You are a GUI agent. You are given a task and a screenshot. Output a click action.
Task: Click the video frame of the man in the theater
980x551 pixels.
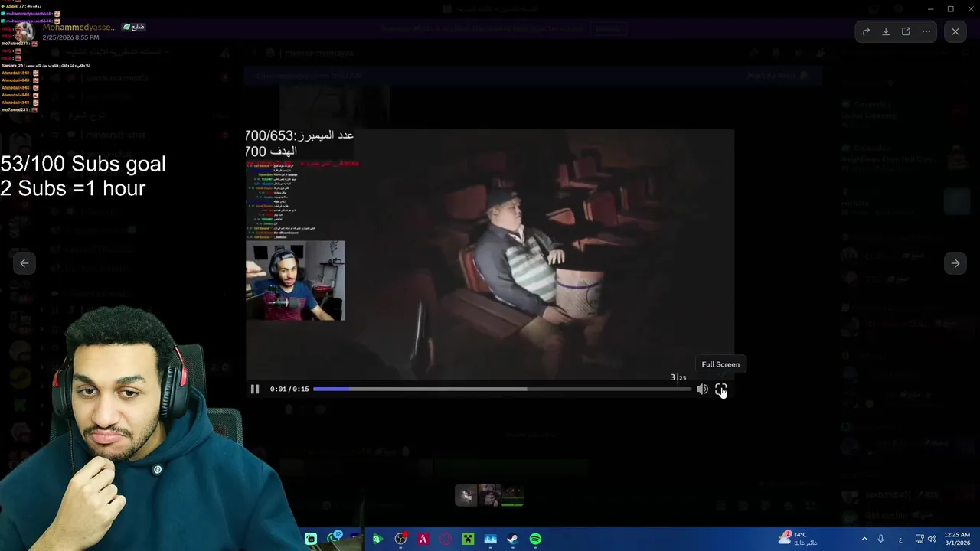[490, 254]
